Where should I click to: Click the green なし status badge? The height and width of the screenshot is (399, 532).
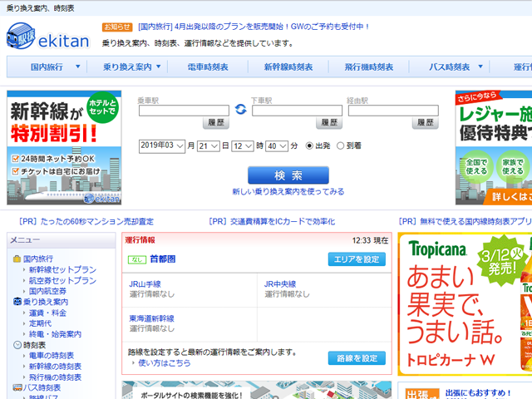(136, 259)
